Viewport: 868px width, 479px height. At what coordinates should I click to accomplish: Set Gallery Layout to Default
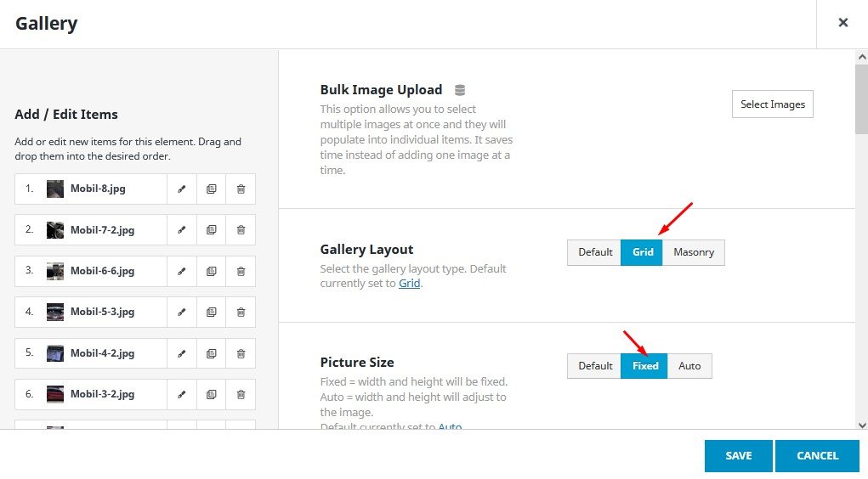point(595,252)
